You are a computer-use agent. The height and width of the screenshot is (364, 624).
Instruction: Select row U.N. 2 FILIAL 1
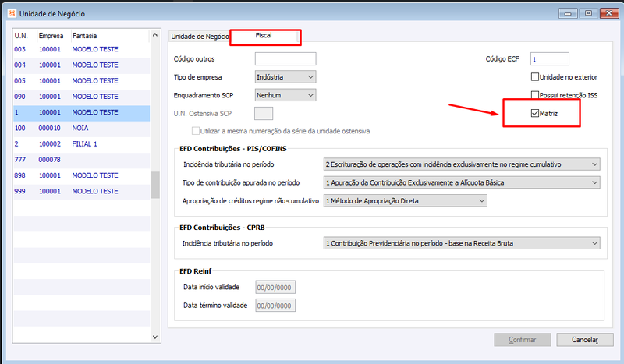point(82,144)
